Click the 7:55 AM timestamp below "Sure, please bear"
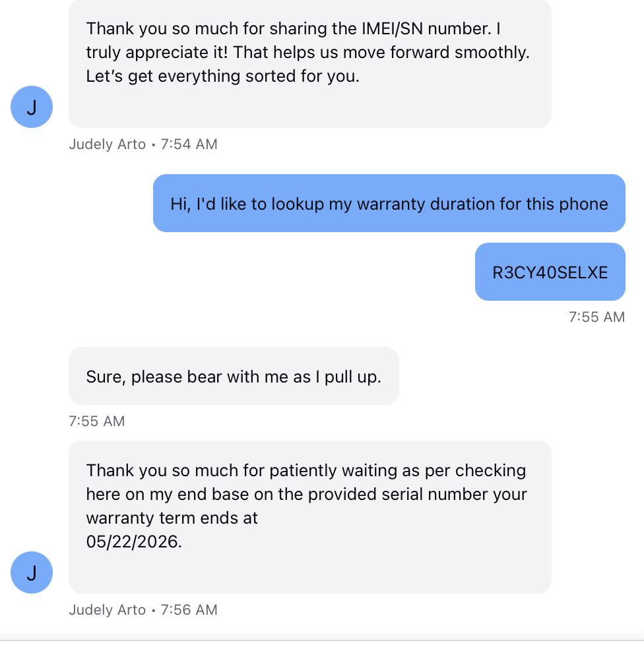 (x=96, y=421)
